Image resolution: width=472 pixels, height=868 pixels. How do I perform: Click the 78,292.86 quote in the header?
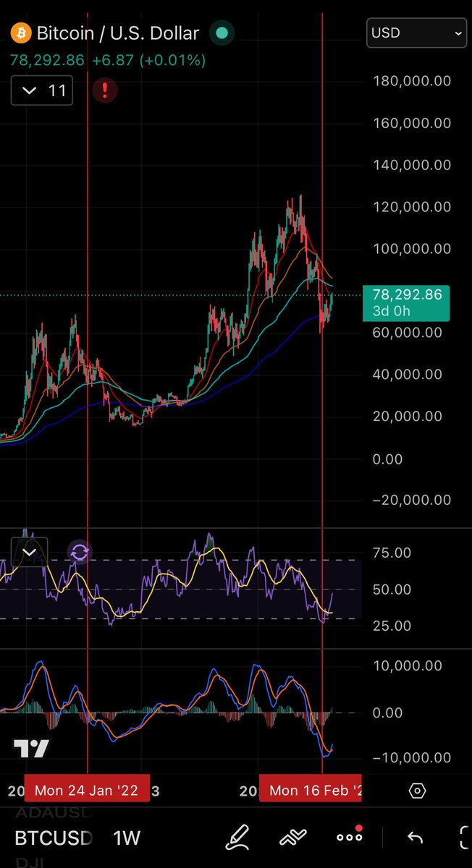(x=47, y=61)
